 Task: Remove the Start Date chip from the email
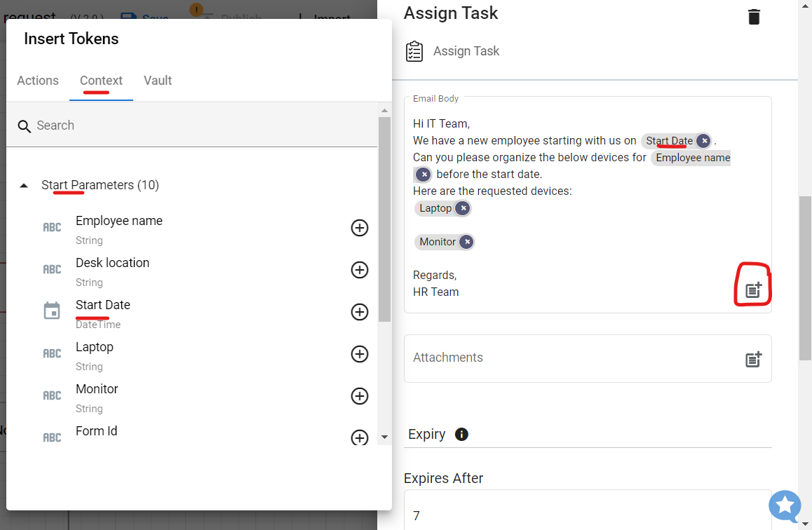703,140
